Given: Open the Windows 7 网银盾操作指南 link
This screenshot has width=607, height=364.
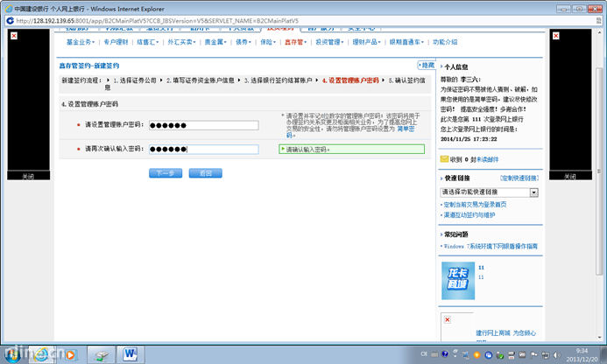Looking at the screenshot, I should coord(491,246).
